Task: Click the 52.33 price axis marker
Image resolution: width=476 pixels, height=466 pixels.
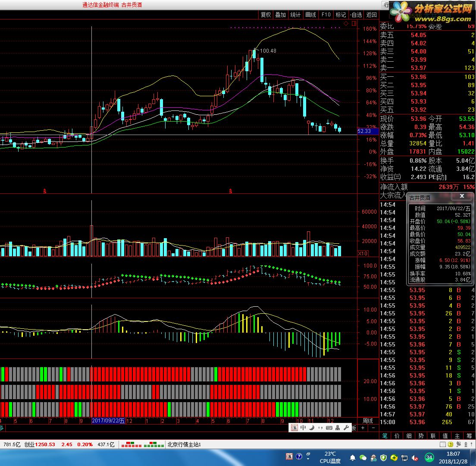Action: tap(368, 131)
